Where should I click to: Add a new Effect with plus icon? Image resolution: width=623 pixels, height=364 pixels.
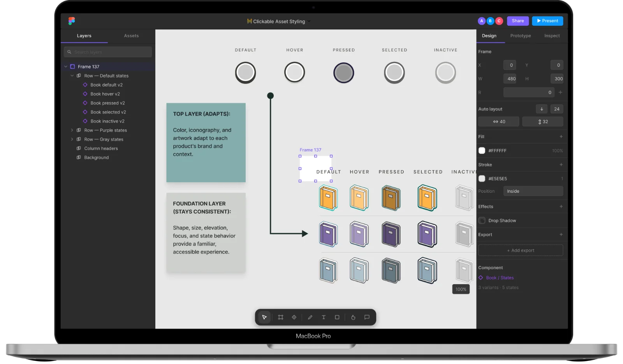(561, 206)
